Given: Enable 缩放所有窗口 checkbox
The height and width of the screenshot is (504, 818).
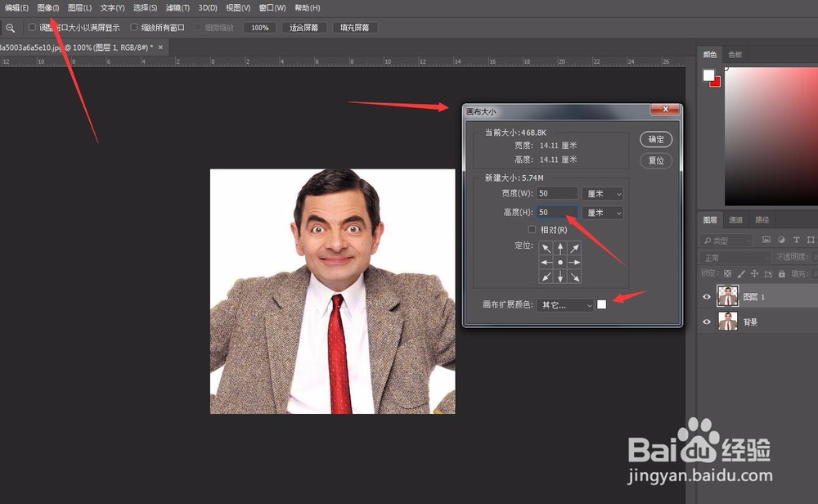Looking at the screenshot, I should point(134,27).
